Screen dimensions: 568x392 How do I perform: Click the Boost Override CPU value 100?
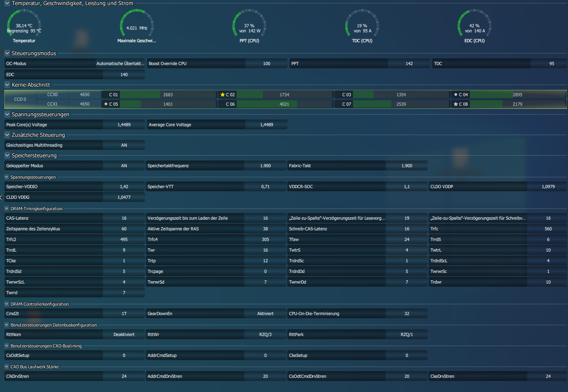pos(267,63)
